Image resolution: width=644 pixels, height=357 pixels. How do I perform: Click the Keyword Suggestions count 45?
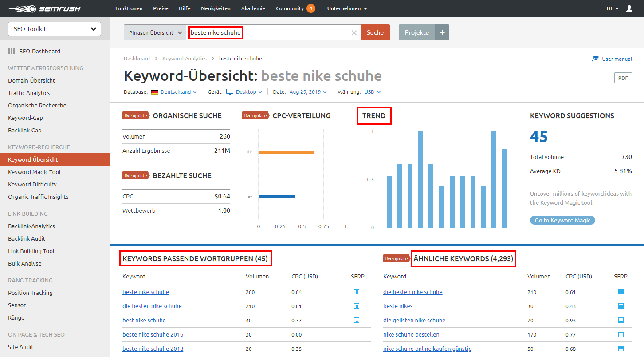coord(539,137)
